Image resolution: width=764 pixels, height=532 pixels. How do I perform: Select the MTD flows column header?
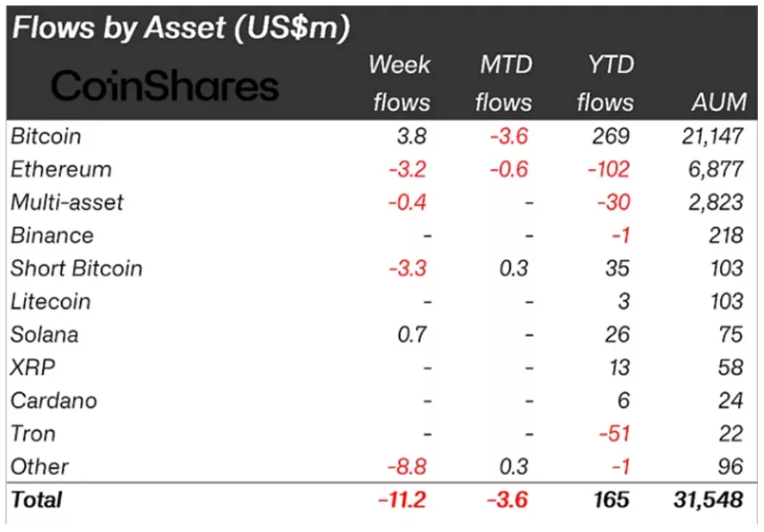tap(504, 84)
